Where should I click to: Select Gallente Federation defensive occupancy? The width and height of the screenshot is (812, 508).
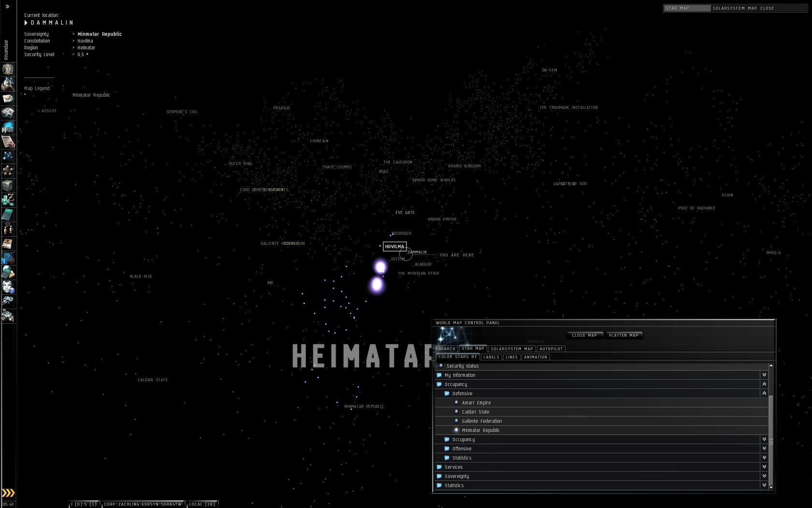pos(456,421)
